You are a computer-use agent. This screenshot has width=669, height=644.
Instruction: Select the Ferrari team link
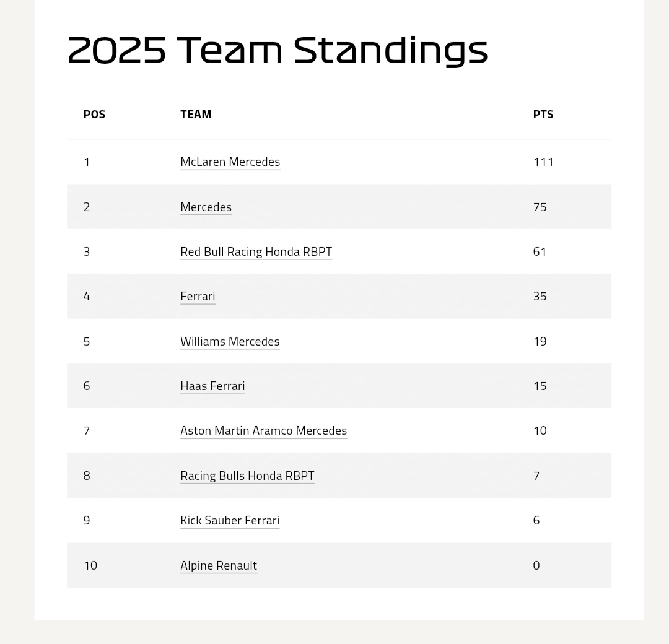198,297
